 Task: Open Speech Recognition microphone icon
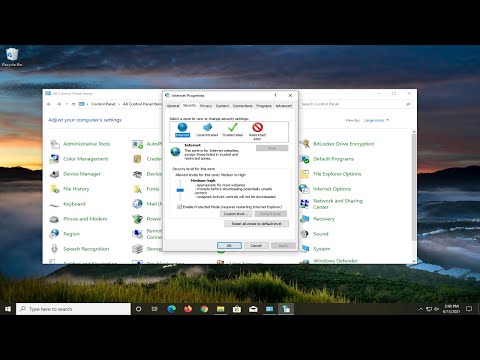[55, 249]
